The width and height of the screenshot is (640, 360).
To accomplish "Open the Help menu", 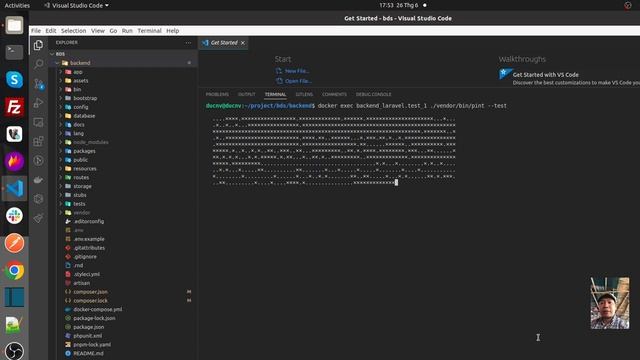I will tap(173, 31).
